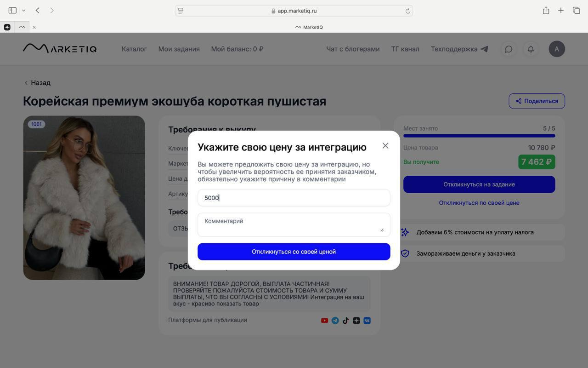
Task: Open the notifications bell
Action: [x=531, y=49]
